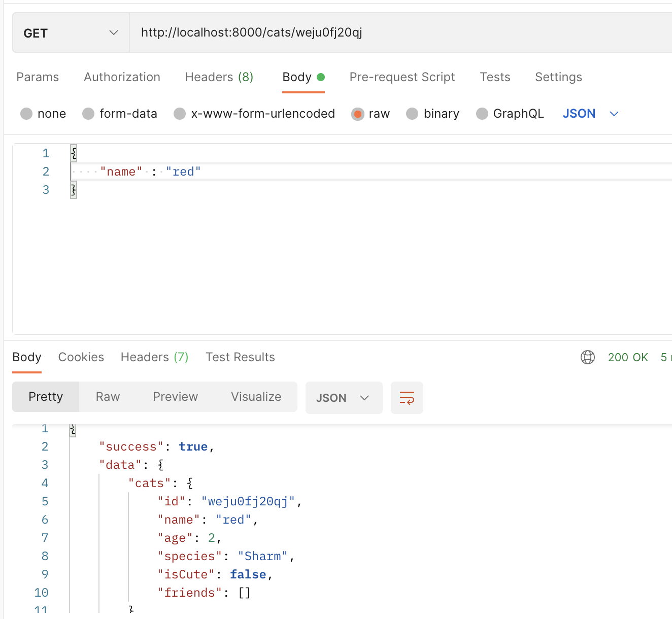Select the response Body tab
This screenshot has width=672, height=619.
pos(27,357)
